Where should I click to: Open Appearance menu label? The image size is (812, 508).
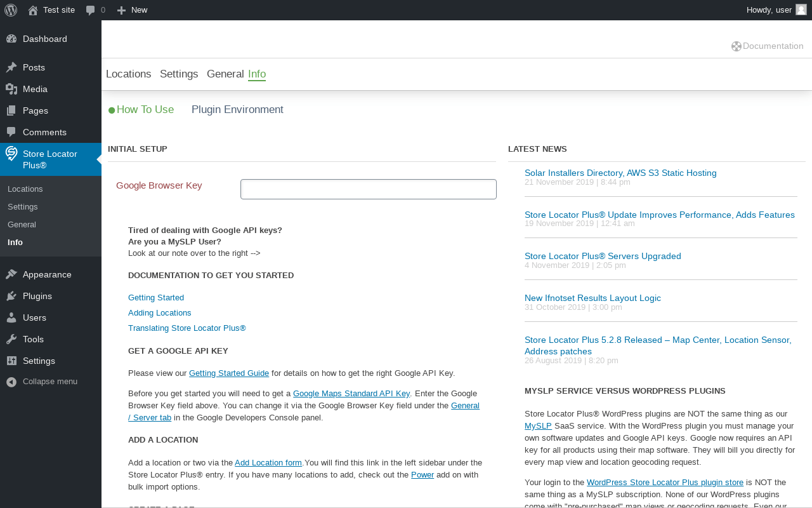tap(47, 274)
